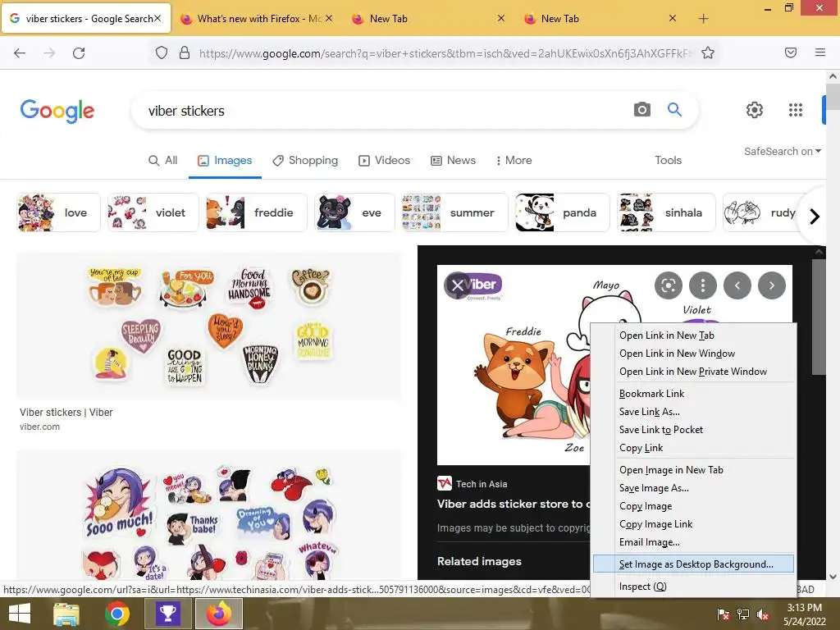This screenshot has height=630, width=840.
Task: Click the muted volume tray icon
Action: [x=763, y=614]
